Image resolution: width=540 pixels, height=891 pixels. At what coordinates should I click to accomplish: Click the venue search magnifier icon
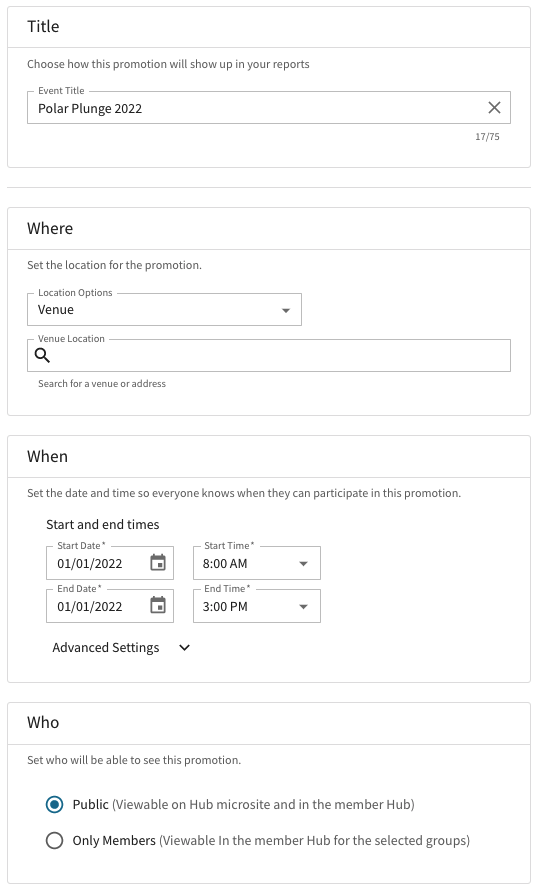coord(43,356)
